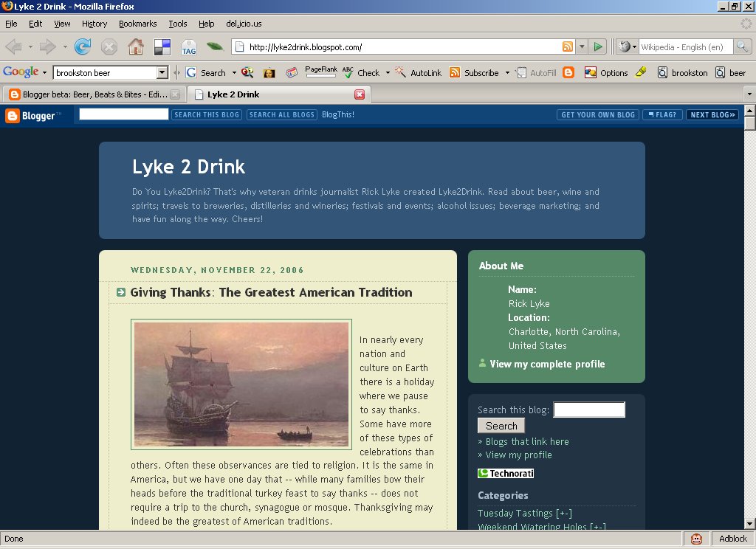
Task: Click the green Go arrow button
Action: point(598,46)
